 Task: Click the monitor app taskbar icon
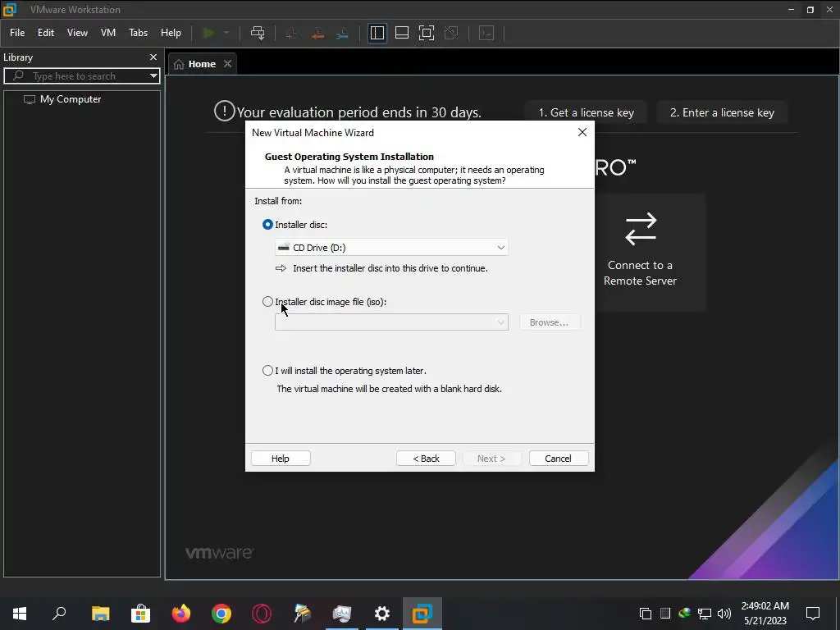342,614
